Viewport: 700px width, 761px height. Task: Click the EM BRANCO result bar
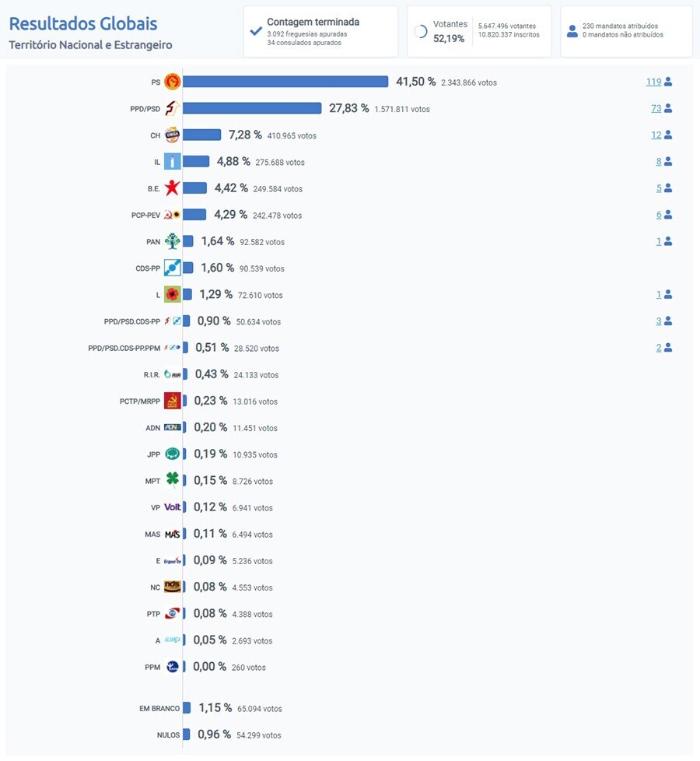click(x=187, y=708)
